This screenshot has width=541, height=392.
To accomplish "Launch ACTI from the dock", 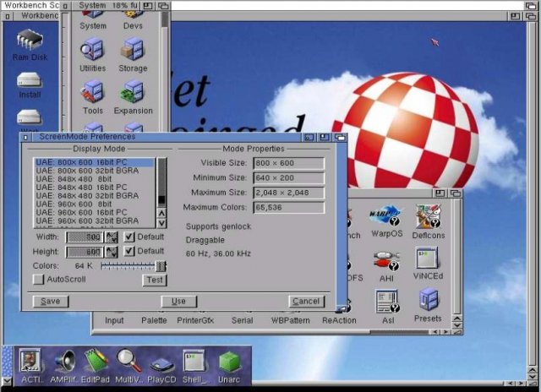I will [30, 366].
